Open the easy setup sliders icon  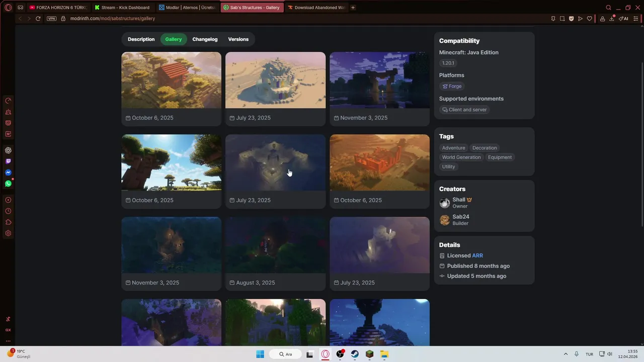coord(636,19)
